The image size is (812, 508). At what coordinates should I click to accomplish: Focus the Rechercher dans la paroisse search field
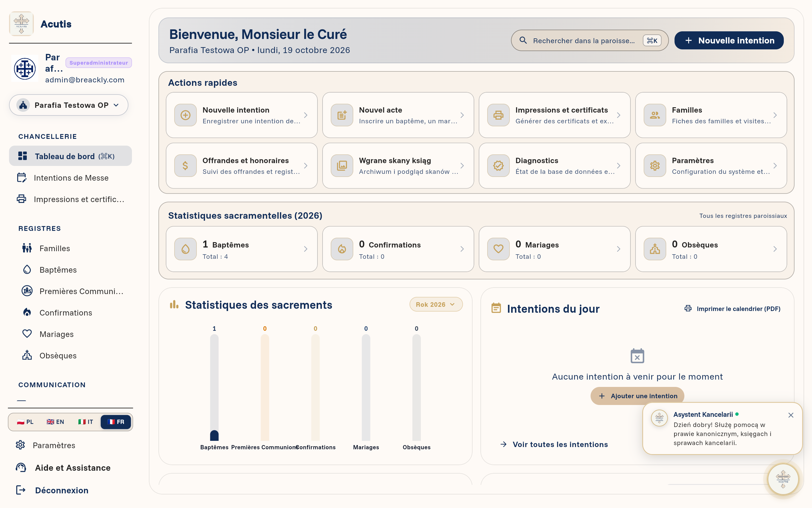(x=590, y=40)
